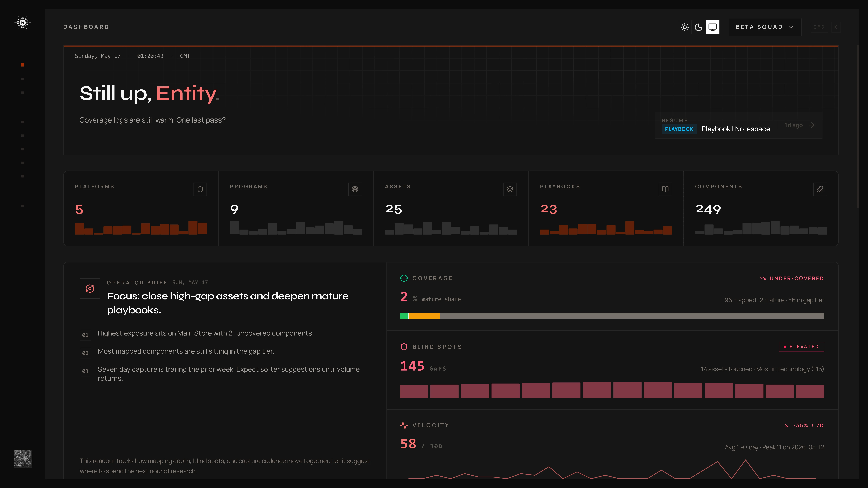Open the app logo at sidebar top
Image resolution: width=868 pixels, height=488 pixels.
click(23, 23)
